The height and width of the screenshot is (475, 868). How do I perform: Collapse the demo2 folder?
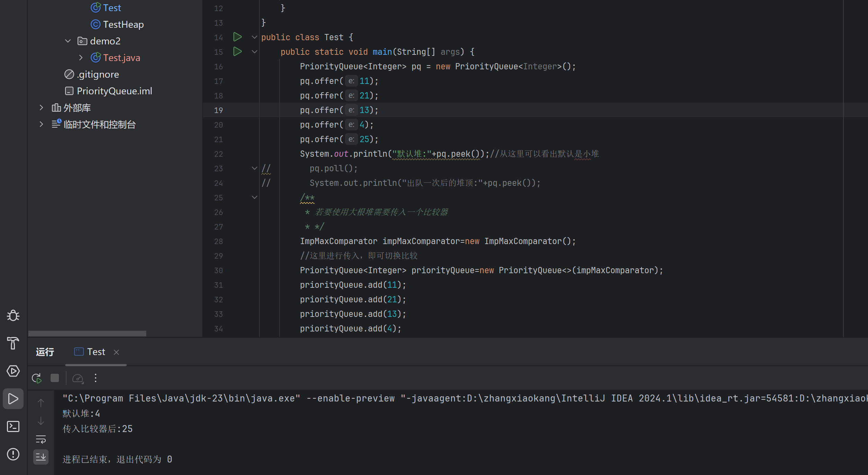[x=68, y=41]
